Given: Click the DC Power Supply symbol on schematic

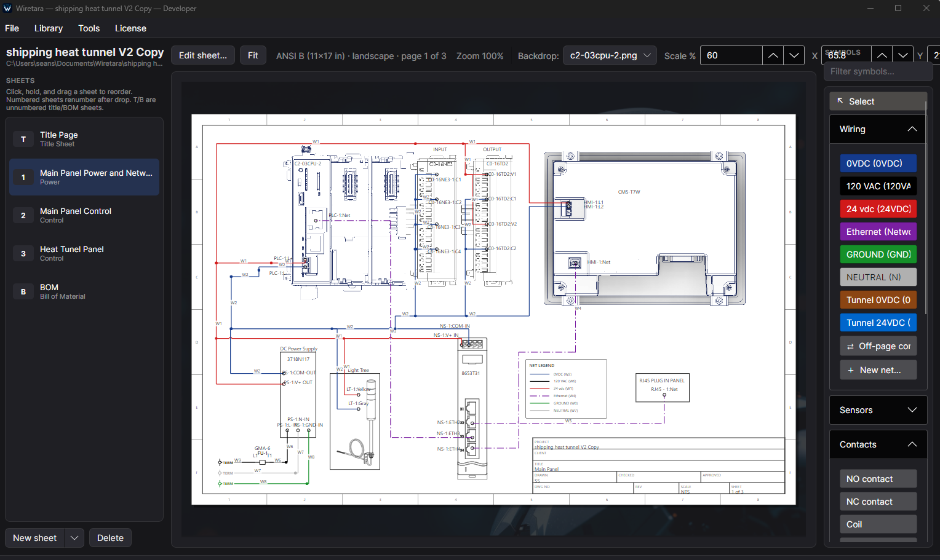Looking at the screenshot, I should 298,393.
